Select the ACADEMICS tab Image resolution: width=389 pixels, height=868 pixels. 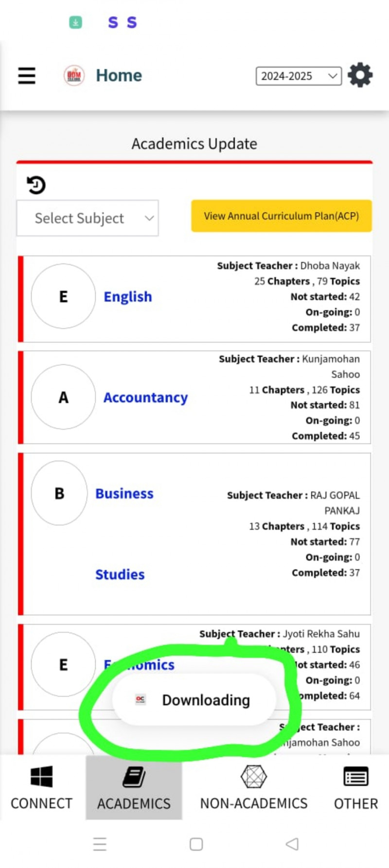[134, 788]
